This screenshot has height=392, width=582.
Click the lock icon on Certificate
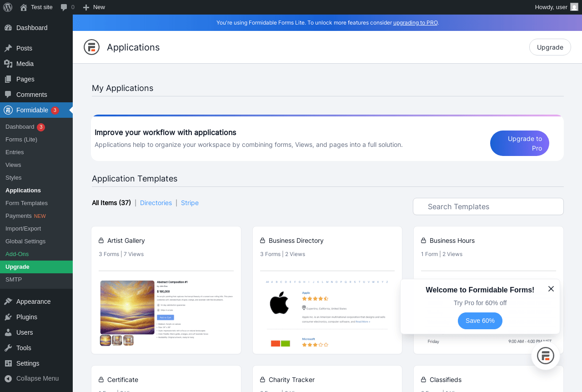(101, 379)
